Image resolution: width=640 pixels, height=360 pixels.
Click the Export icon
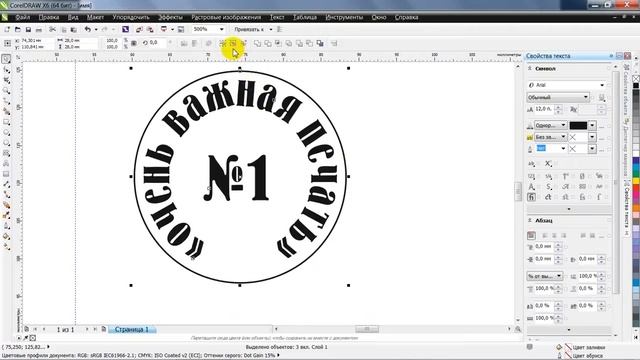(x=150, y=29)
